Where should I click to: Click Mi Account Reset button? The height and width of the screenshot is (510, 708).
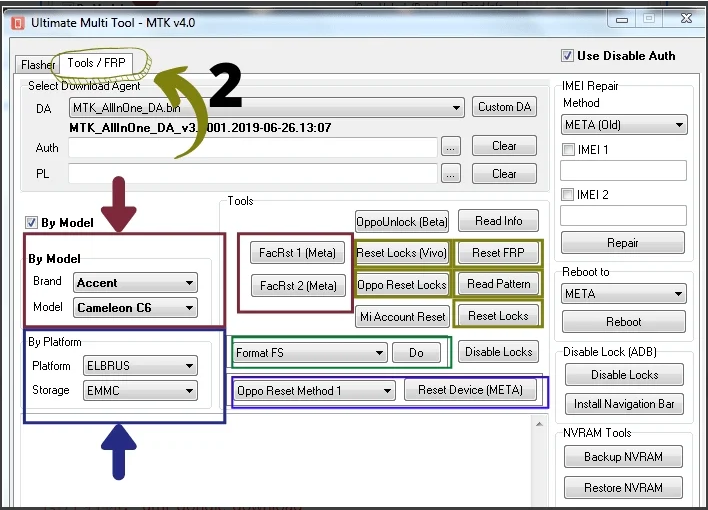(402, 317)
